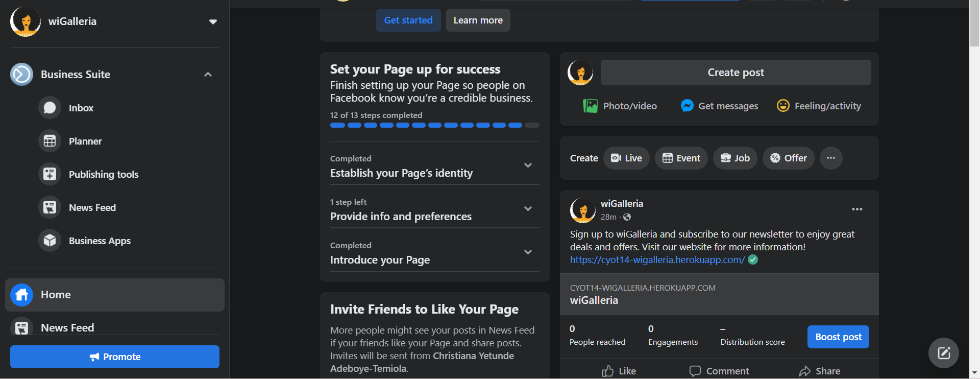
Task: Click the Distribution score stat
Action: tap(752, 336)
